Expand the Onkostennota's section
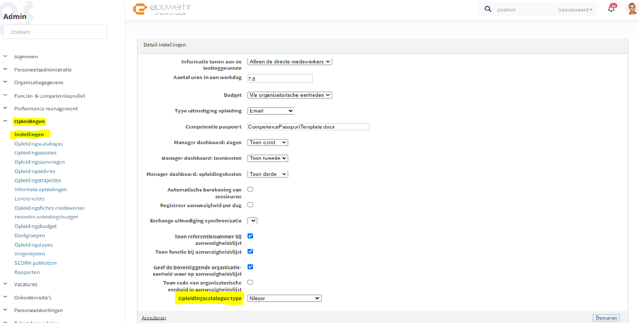Viewport: 644px width, 323px height. [33, 298]
